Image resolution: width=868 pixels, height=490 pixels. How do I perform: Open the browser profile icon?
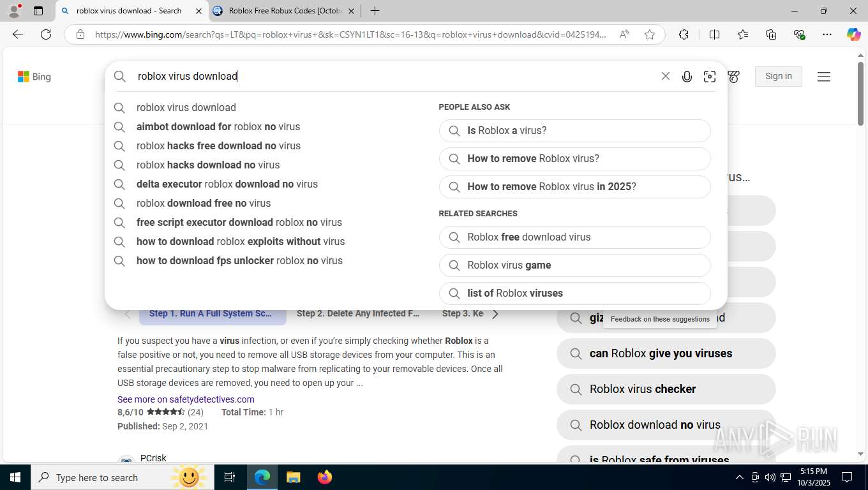coord(14,11)
